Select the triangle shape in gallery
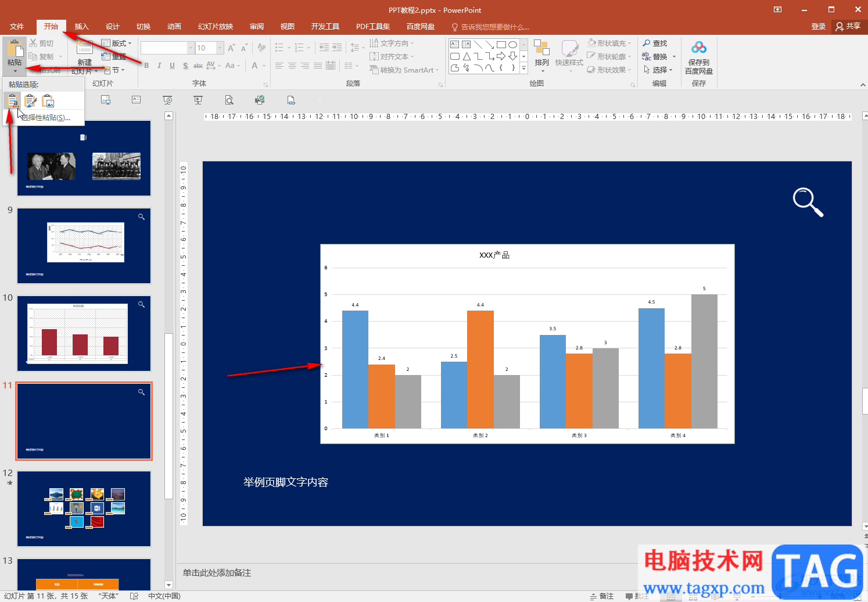This screenshot has width=868, height=602. click(466, 56)
